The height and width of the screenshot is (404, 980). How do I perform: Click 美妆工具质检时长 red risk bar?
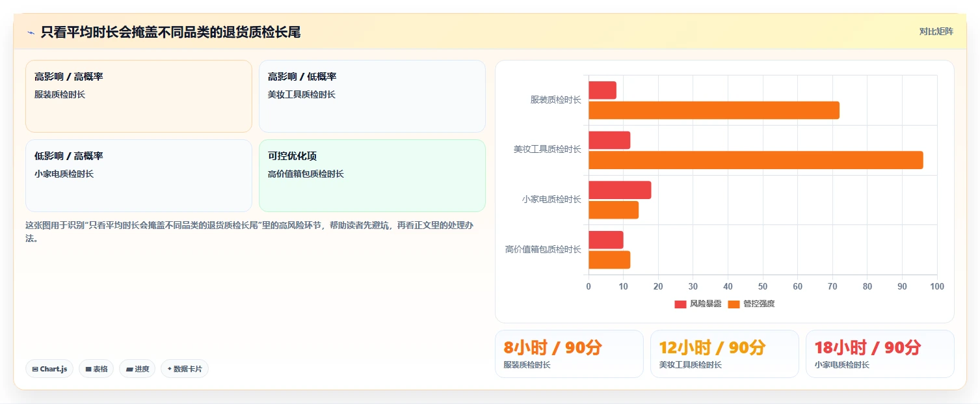click(x=609, y=140)
